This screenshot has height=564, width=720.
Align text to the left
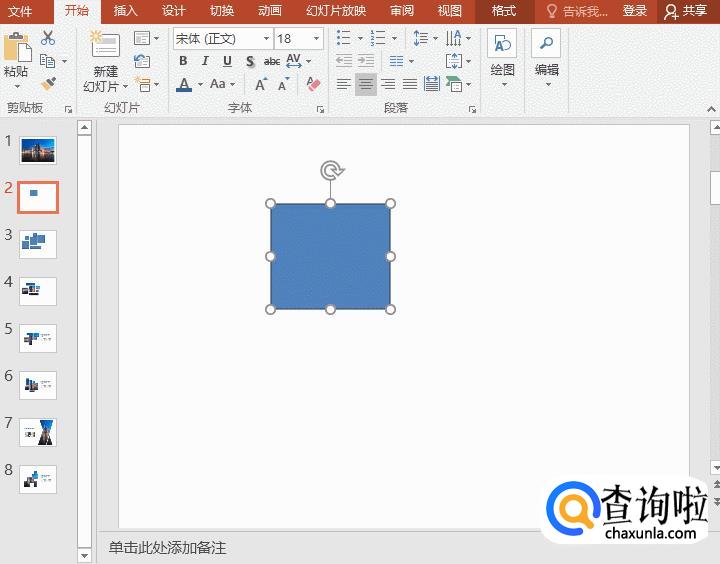coord(343,84)
